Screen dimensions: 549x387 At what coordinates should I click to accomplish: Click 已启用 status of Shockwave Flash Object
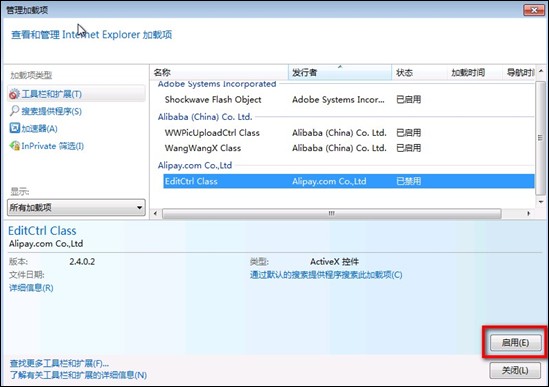tap(409, 99)
